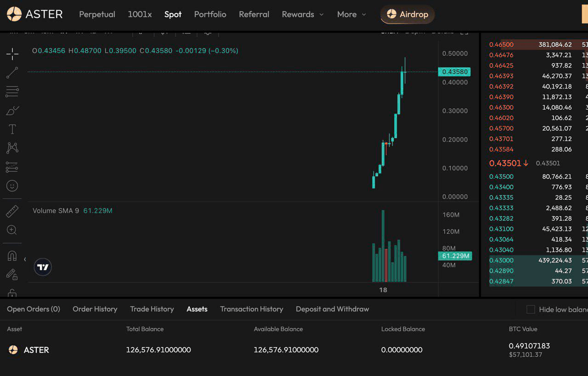Screen dimensions: 588x376
Task: Select ask price 0.46500 in order book
Action: [501, 45]
